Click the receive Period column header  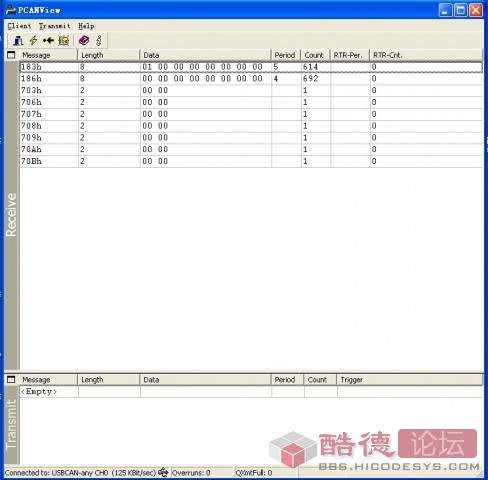(x=286, y=55)
